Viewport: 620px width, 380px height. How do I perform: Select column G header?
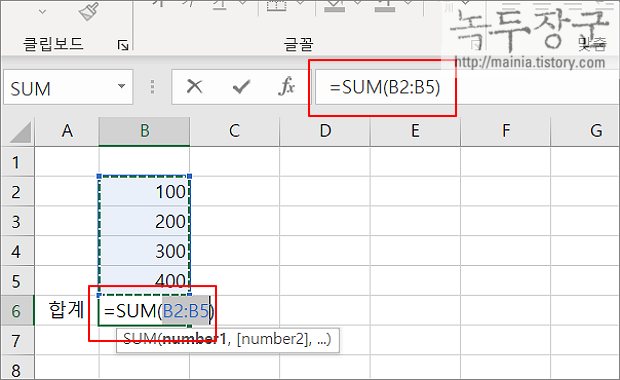(585, 131)
